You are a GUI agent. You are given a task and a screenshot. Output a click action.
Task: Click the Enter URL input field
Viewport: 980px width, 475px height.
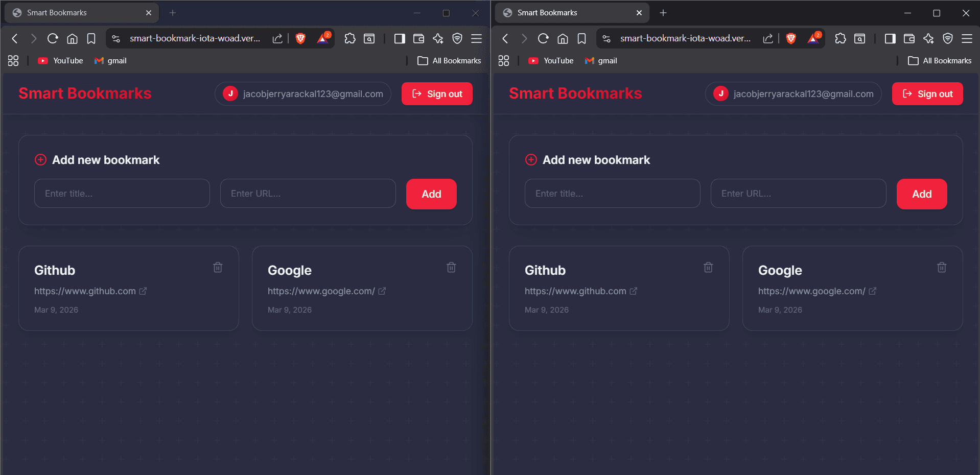click(307, 193)
